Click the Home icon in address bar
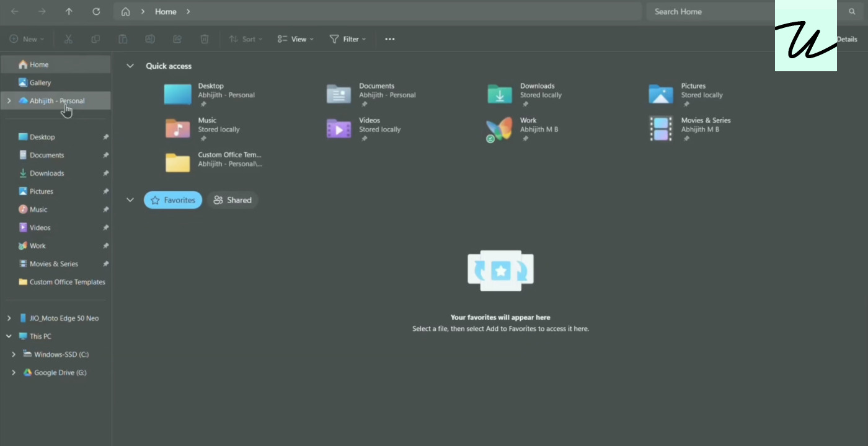This screenshot has width=868, height=446. point(126,12)
